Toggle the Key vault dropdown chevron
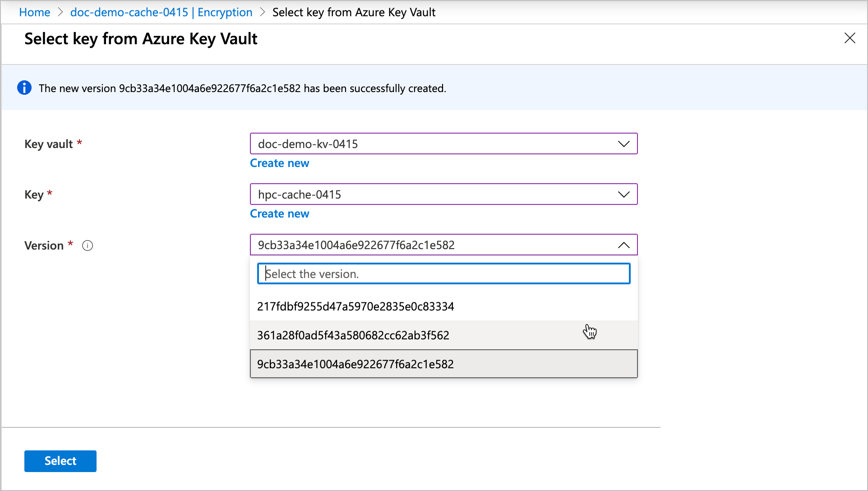 point(623,143)
